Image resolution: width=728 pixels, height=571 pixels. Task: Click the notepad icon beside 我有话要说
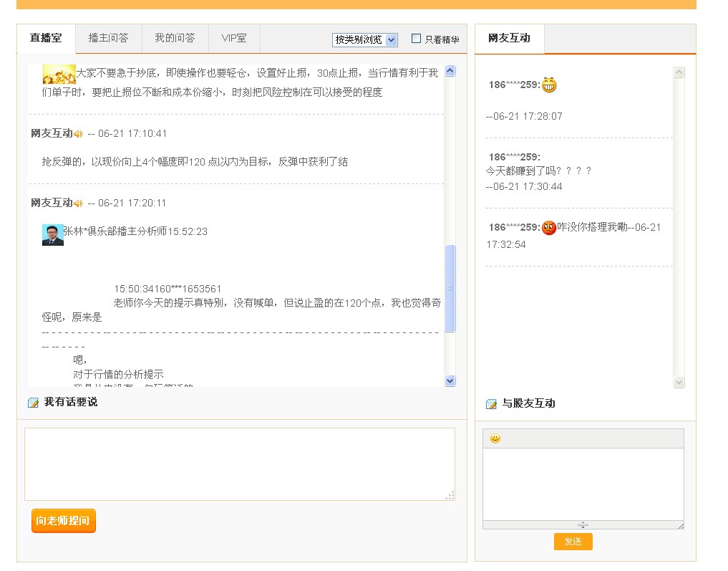click(33, 403)
